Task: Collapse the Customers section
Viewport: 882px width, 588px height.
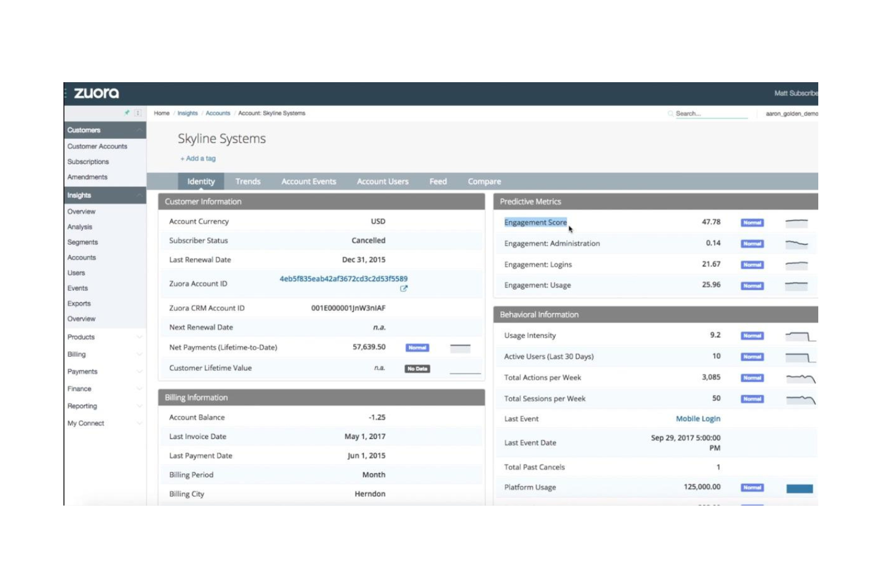Action: click(138, 130)
